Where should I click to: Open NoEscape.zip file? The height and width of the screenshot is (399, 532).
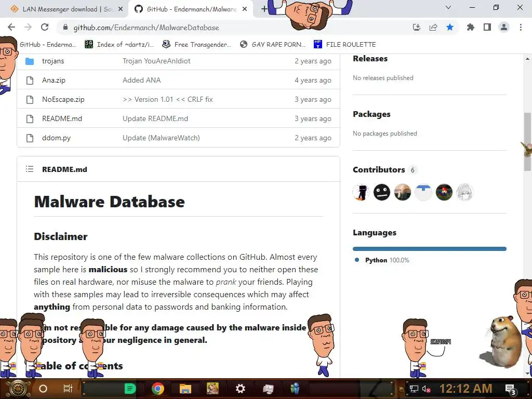[63, 99]
